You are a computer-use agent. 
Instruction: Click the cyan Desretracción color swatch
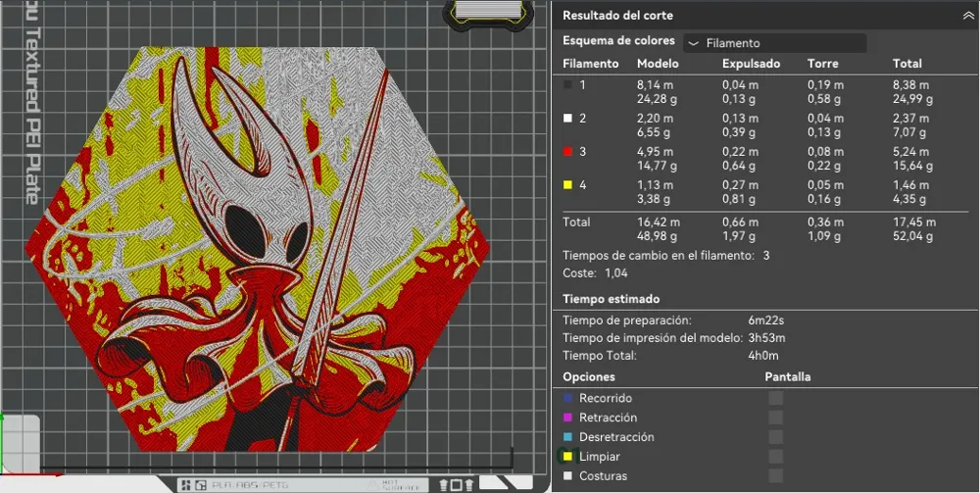coord(567,437)
